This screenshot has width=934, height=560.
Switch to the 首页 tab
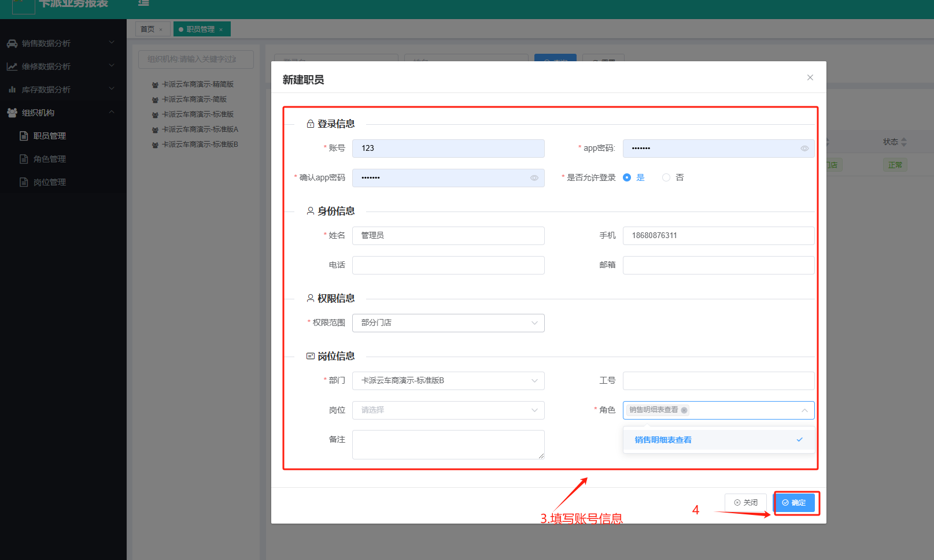[147, 29]
